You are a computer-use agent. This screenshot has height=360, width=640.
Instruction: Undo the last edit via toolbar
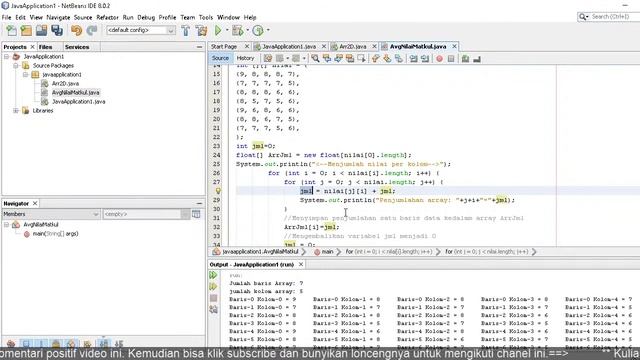[76, 30]
